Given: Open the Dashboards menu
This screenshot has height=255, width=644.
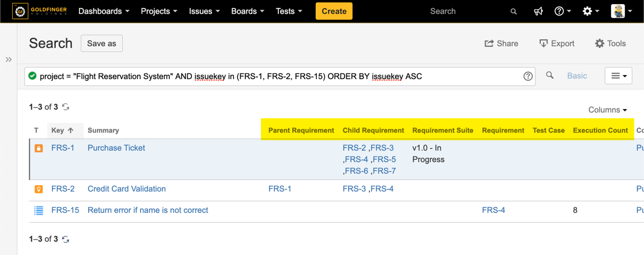Looking at the screenshot, I should pyautogui.click(x=104, y=11).
